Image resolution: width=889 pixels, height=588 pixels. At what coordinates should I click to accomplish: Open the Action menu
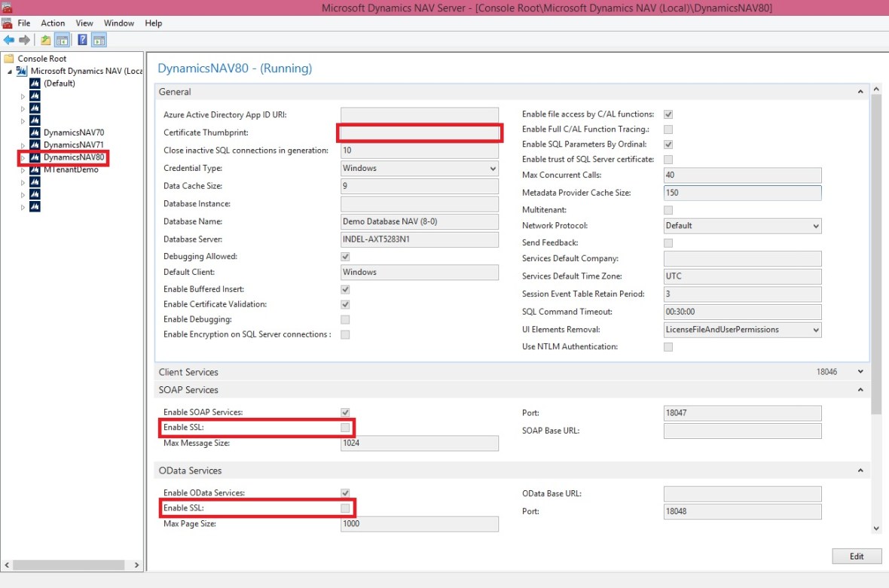53,23
